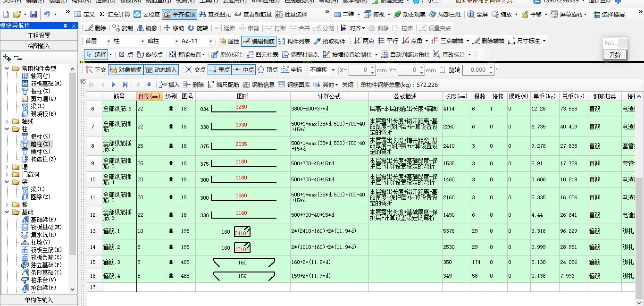Check the 旋转 rotation checkbox
Image resolution: width=644 pixels, height=306 pixels.
click(442, 70)
